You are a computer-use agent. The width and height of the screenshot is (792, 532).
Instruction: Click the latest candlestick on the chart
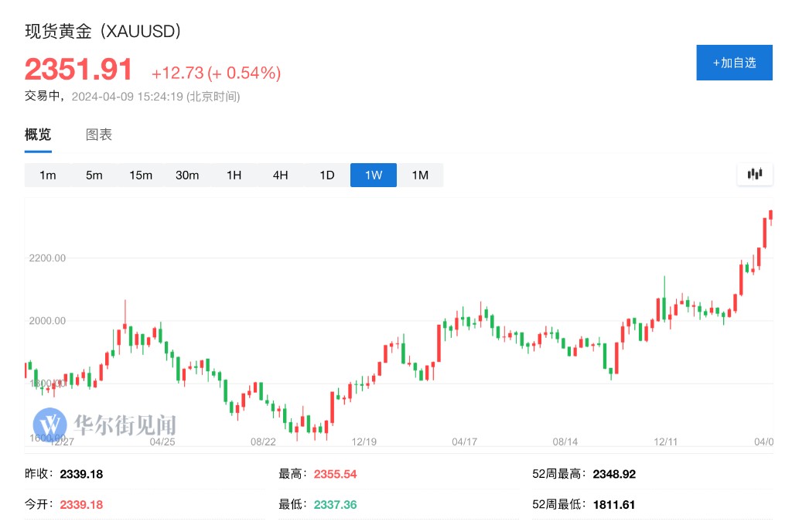coord(770,217)
